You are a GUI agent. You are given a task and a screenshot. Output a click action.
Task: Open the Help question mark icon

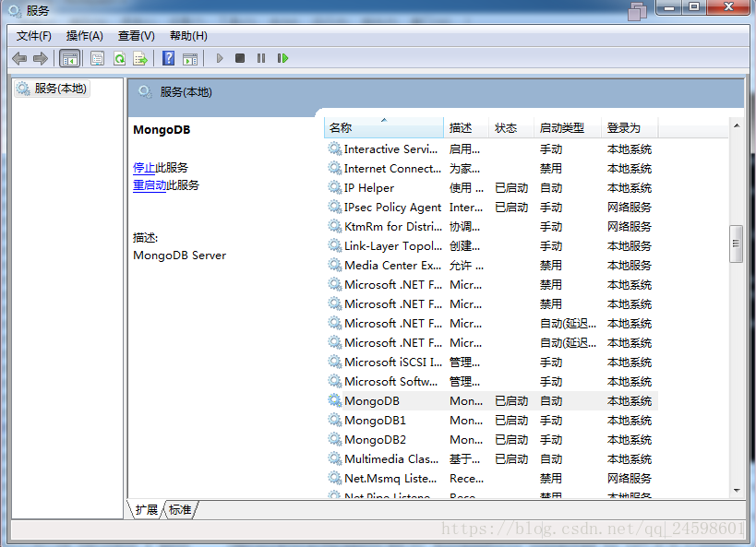click(168, 58)
